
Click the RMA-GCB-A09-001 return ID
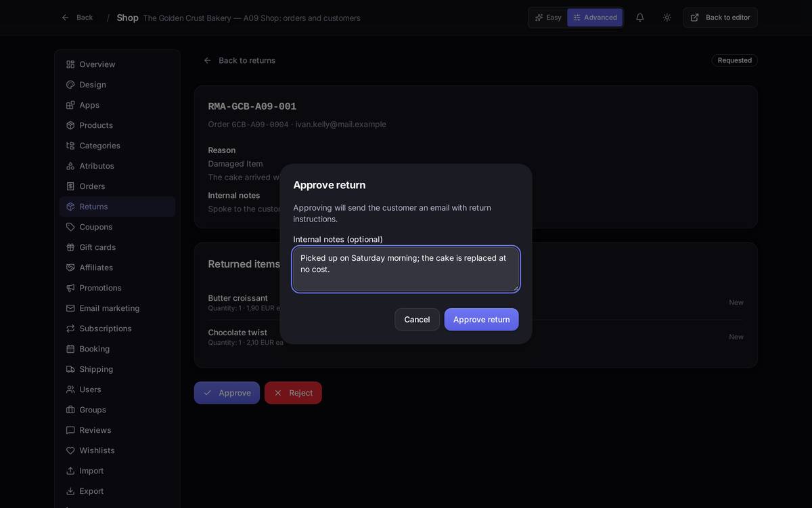(x=252, y=106)
